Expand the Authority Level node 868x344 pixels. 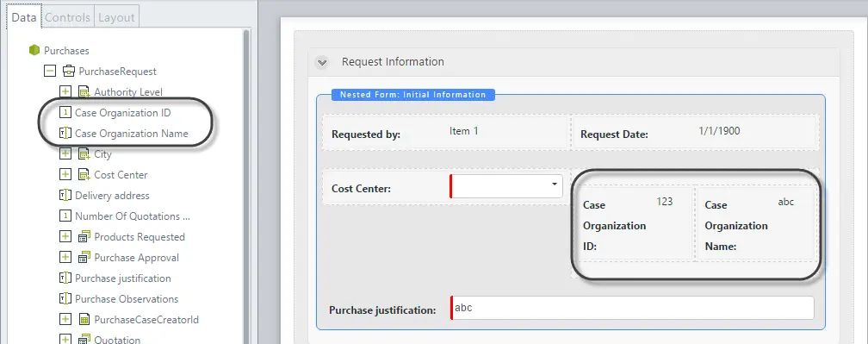coord(65,91)
